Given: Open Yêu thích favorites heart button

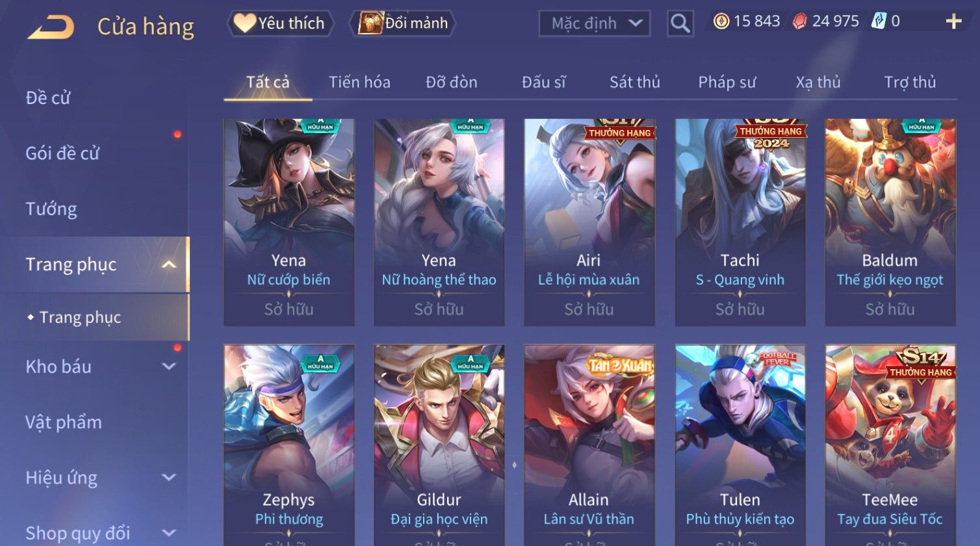Looking at the screenshot, I should [280, 23].
